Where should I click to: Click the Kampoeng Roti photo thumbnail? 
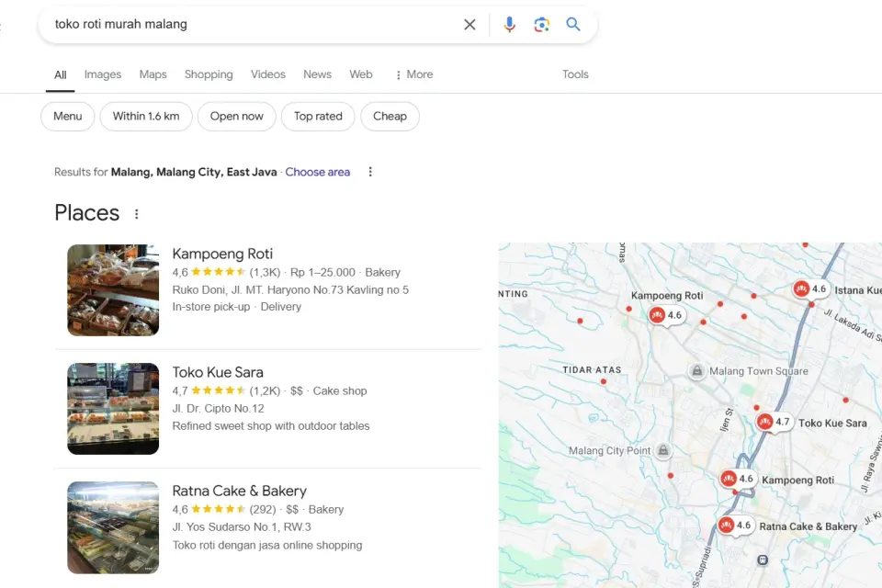[113, 290]
